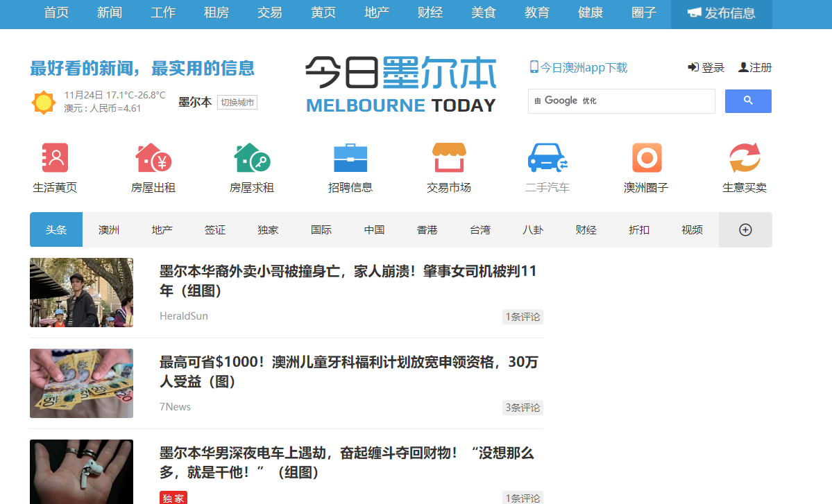Click the 澳洲圈子 orange circle icon
Screen dimensions: 832x504
(646, 158)
